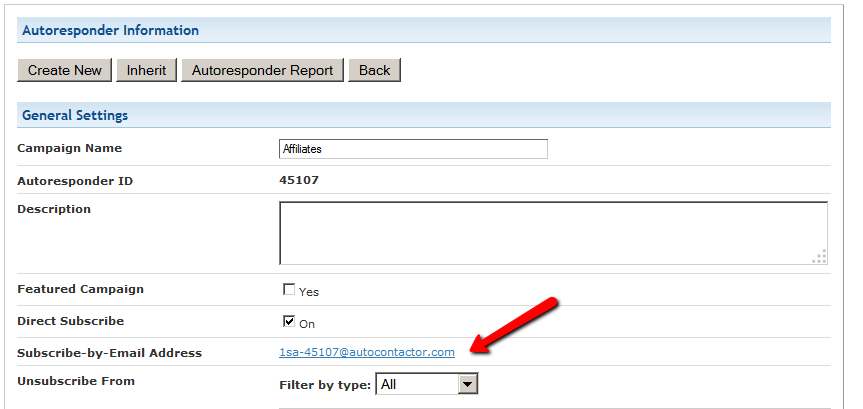
Task: Click the Filter by type label text
Action: coord(325,384)
